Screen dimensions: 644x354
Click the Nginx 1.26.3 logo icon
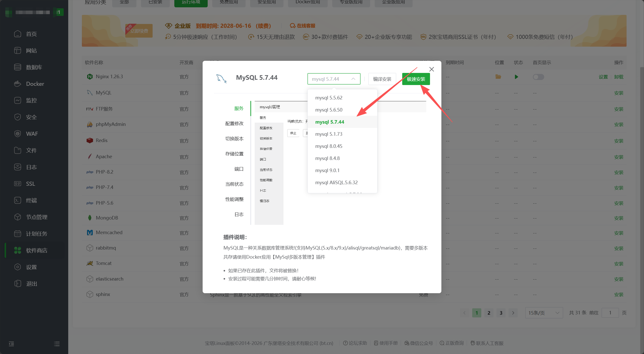90,76
